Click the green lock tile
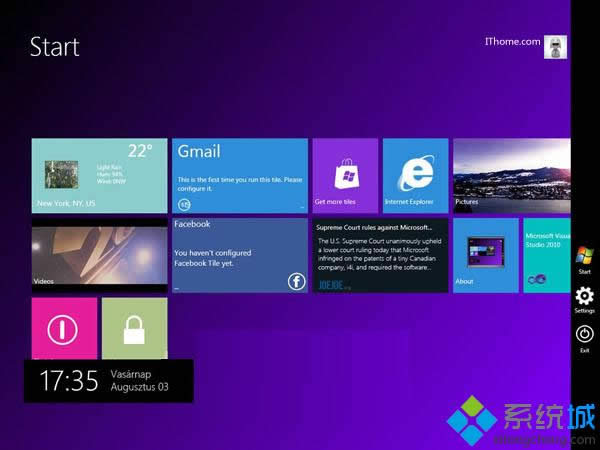Screen dimensions: 600x450 click(135, 329)
